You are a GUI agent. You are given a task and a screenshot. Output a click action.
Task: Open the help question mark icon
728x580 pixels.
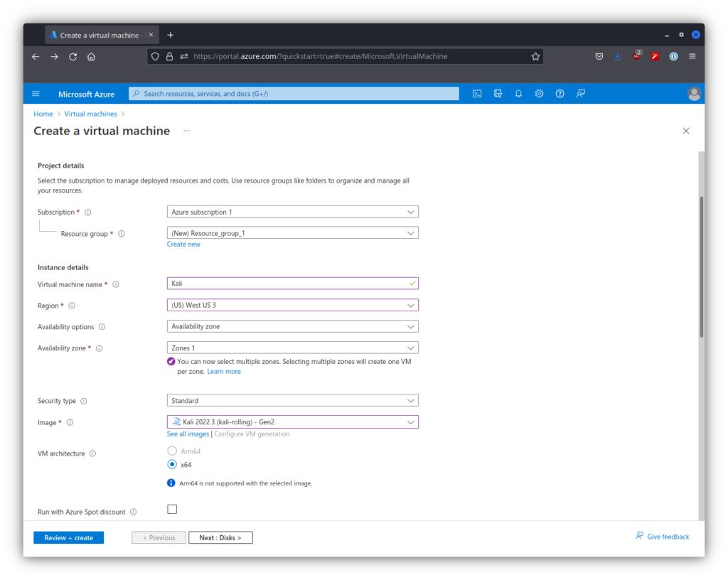[560, 94]
